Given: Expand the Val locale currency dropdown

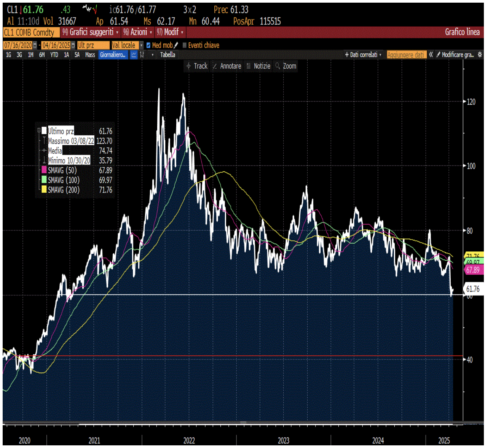Looking at the screenshot, I should click(141, 45).
